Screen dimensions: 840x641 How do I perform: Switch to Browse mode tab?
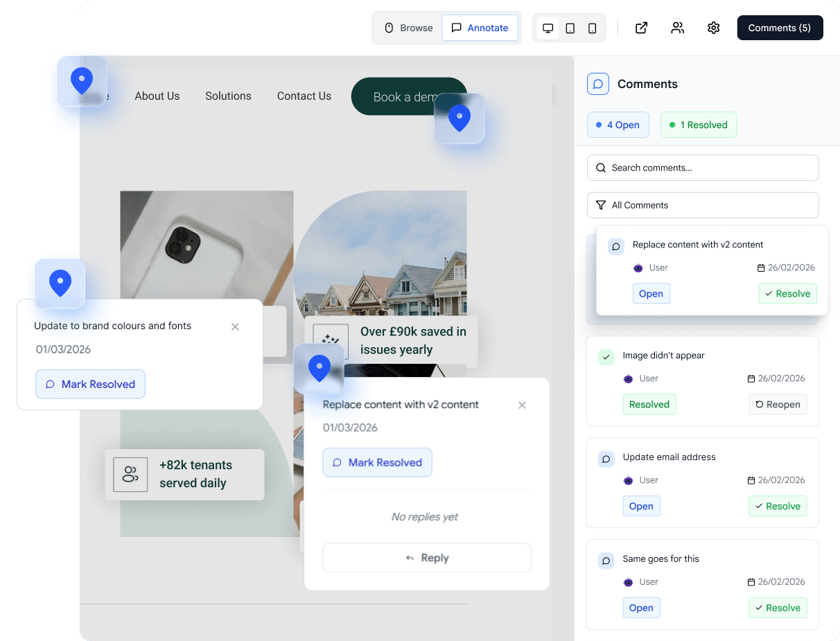pos(408,28)
